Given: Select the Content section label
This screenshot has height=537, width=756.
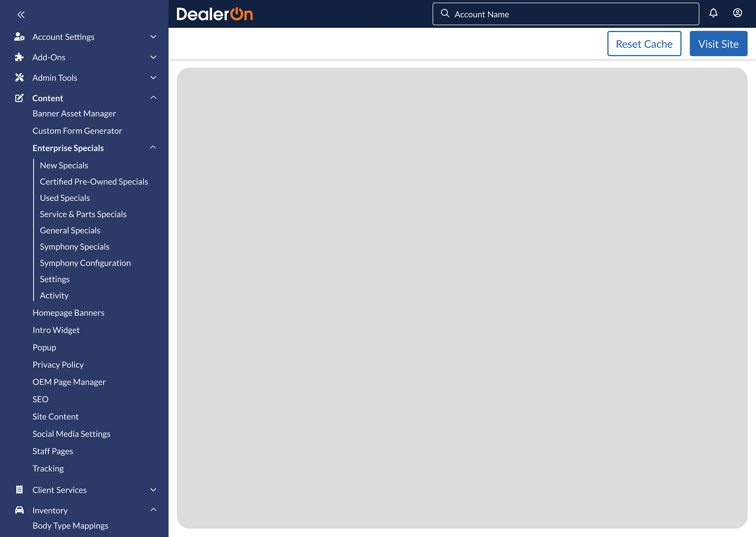Looking at the screenshot, I should click(x=48, y=98).
